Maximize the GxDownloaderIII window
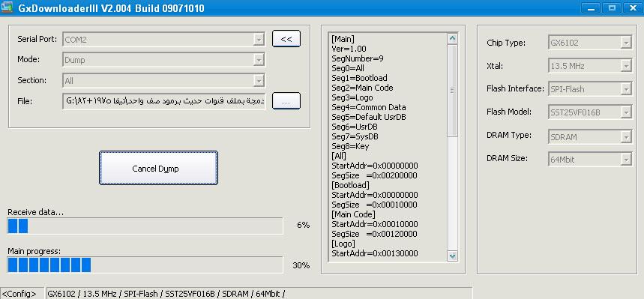644x299 pixels. 612,7
